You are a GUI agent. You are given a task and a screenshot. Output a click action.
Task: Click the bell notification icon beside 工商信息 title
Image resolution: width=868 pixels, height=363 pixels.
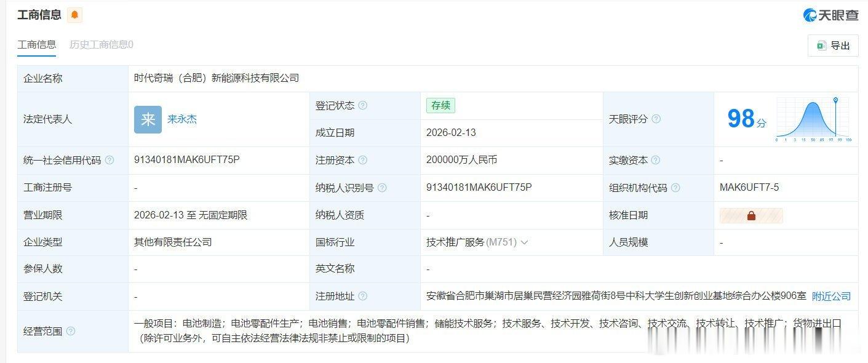pyautogui.click(x=74, y=15)
